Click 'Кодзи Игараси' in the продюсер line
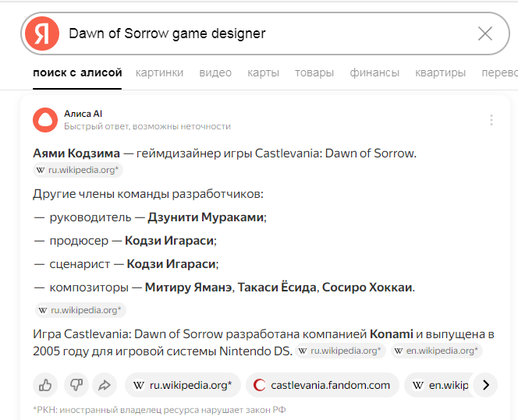Viewport: 518px width, 420px height. click(x=169, y=241)
